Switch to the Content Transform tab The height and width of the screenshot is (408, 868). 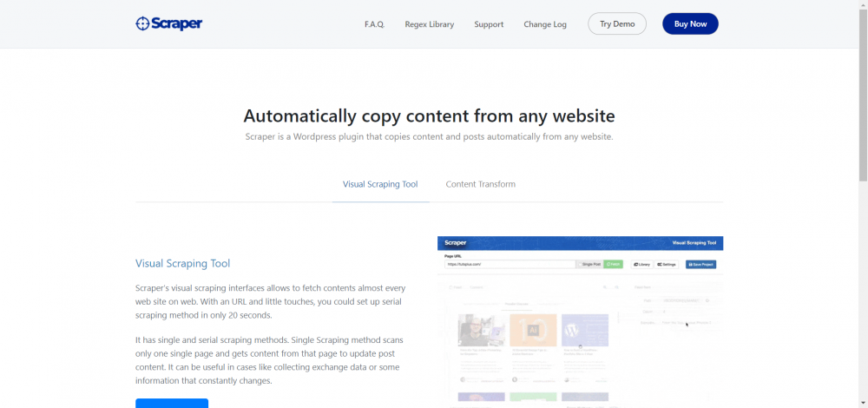point(481,184)
